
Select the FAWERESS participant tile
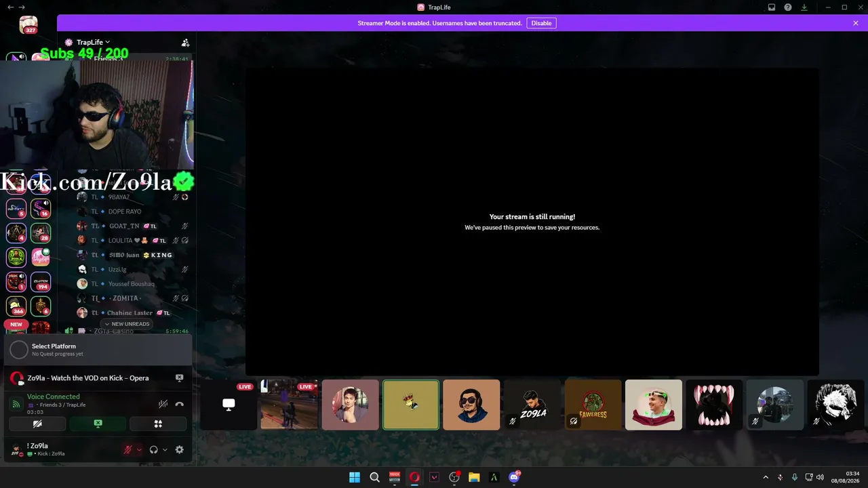[593, 405]
